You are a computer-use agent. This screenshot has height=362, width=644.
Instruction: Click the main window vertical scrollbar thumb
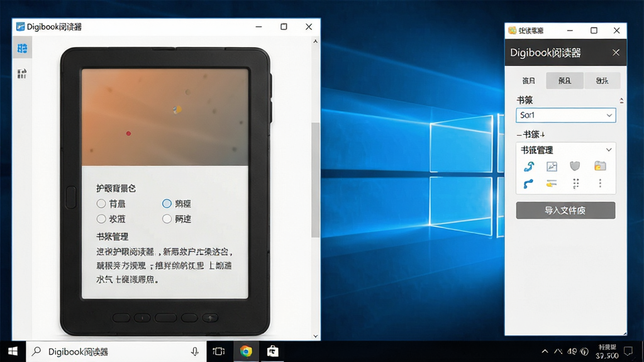(x=316, y=180)
